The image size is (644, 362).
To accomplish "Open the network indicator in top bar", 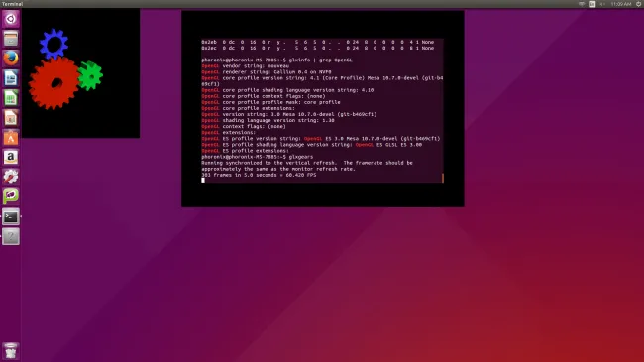I will 582,4.
